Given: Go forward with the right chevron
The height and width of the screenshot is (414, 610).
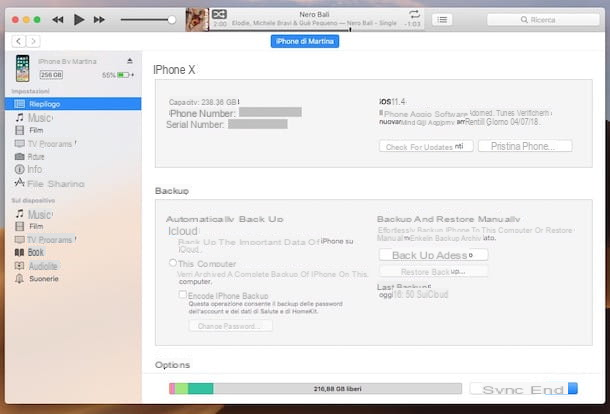Looking at the screenshot, I should (33, 41).
